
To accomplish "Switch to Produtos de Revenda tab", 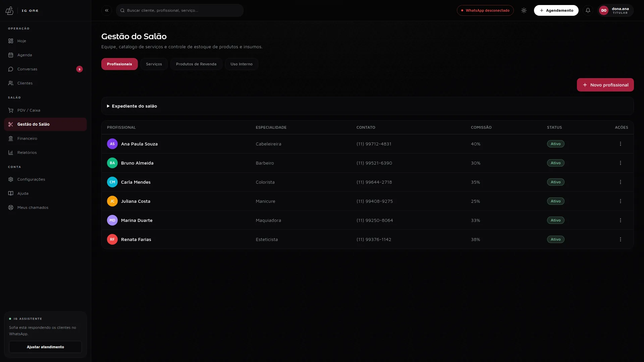I will click(x=196, y=64).
